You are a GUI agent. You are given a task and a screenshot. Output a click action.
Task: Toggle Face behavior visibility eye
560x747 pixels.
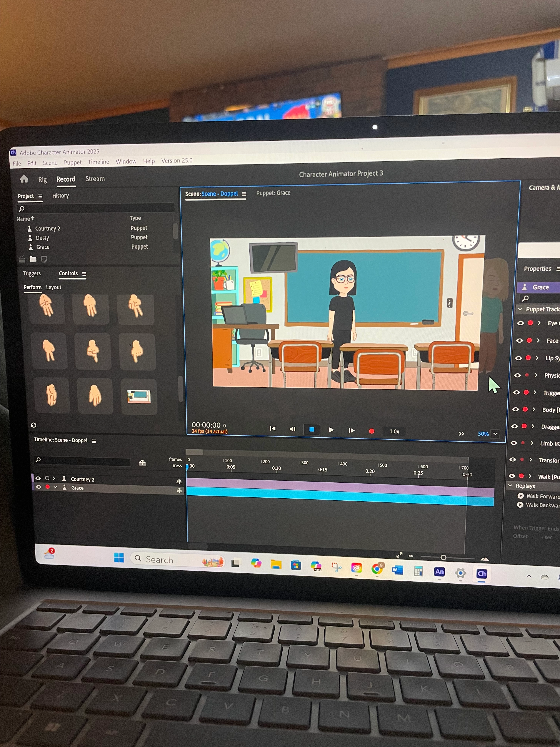[x=519, y=340]
